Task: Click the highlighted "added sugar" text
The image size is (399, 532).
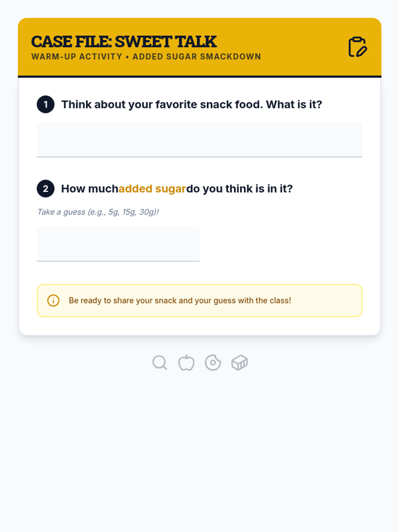Action: coord(152,189)
